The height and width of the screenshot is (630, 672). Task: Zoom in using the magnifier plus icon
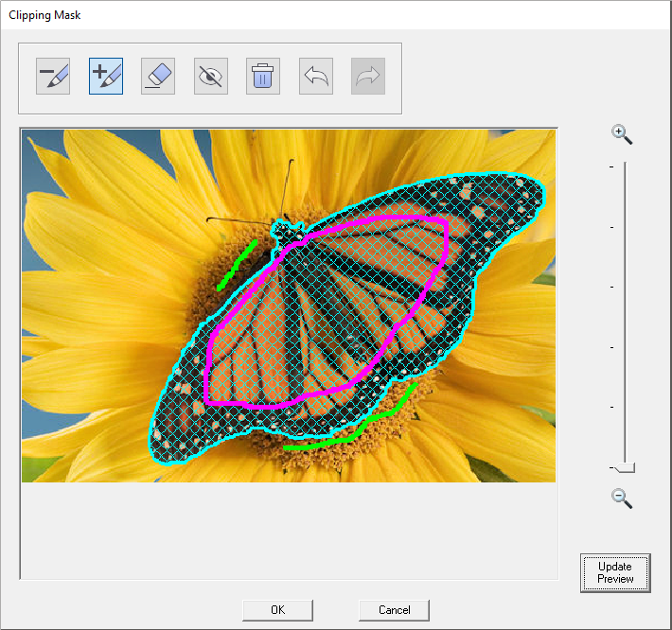click(x=622, y=134)
